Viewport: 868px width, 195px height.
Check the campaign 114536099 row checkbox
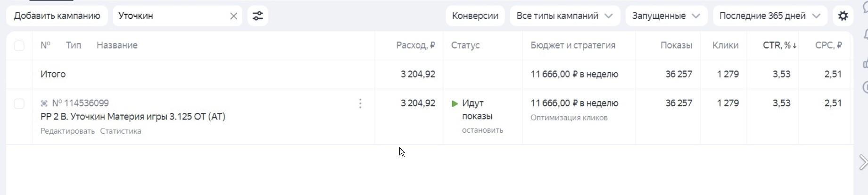19,103
